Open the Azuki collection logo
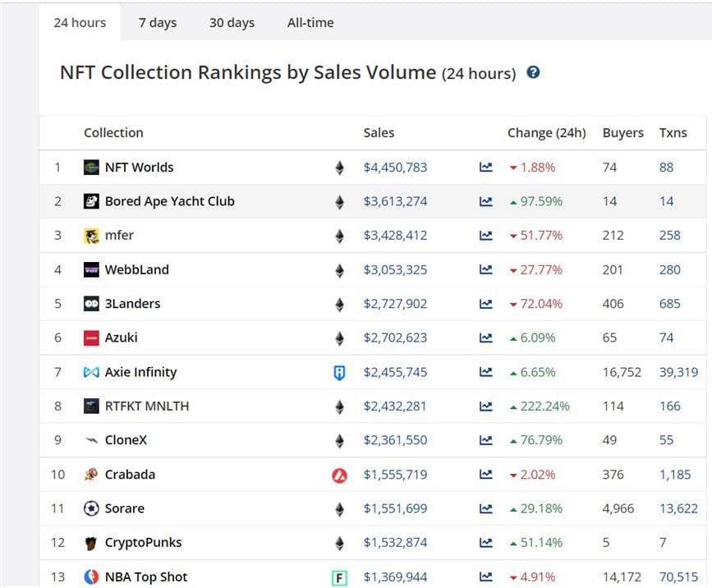Viewport: 712px width, 588px height. pos(90,338)
